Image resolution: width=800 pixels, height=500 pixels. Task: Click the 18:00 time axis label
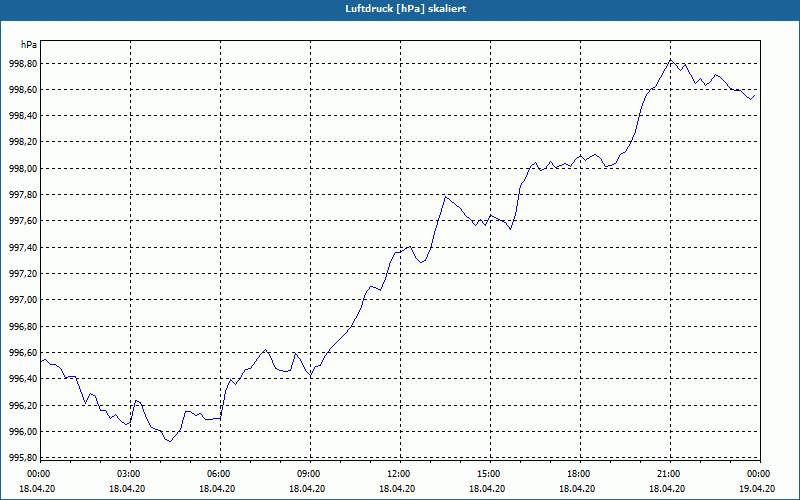[581, 474]
